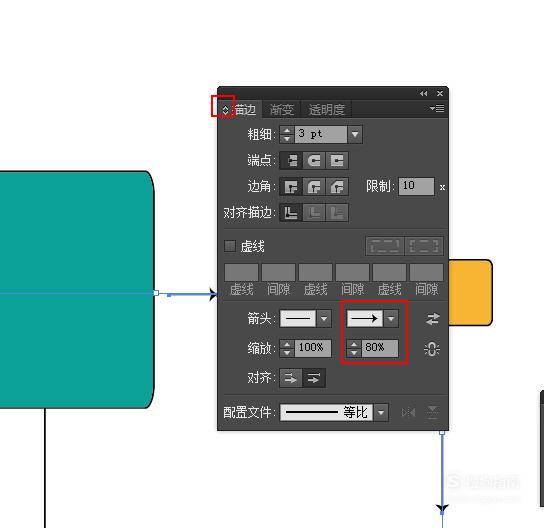This screenshot has height=528, width=544.
Task: Click the 3 pt weight field
Action: click(x=321, y=134)
